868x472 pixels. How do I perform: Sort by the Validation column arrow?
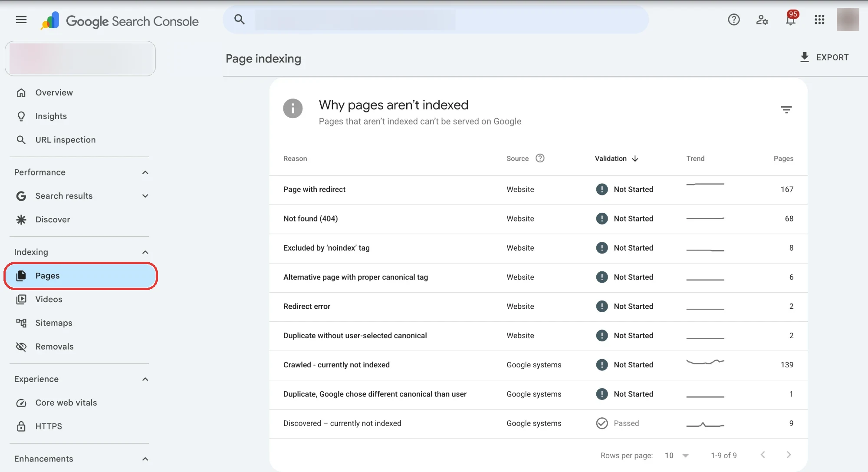click(x=635, y=158)
